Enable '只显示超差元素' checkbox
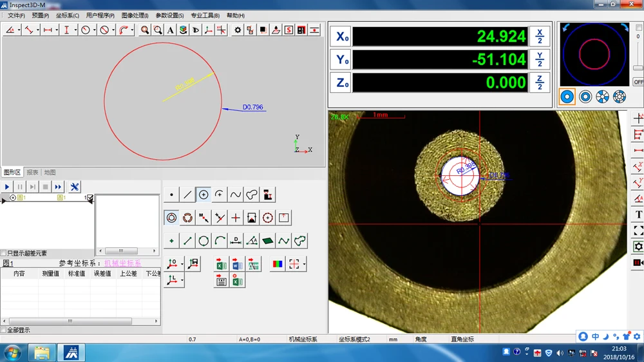The width and height of the screenshot is (644, 362). 4,253
